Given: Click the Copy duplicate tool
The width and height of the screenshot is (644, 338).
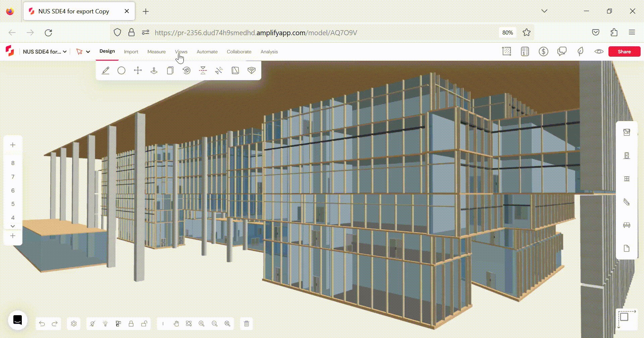Looking at the screenshot, I should click(x=170, y=70).
